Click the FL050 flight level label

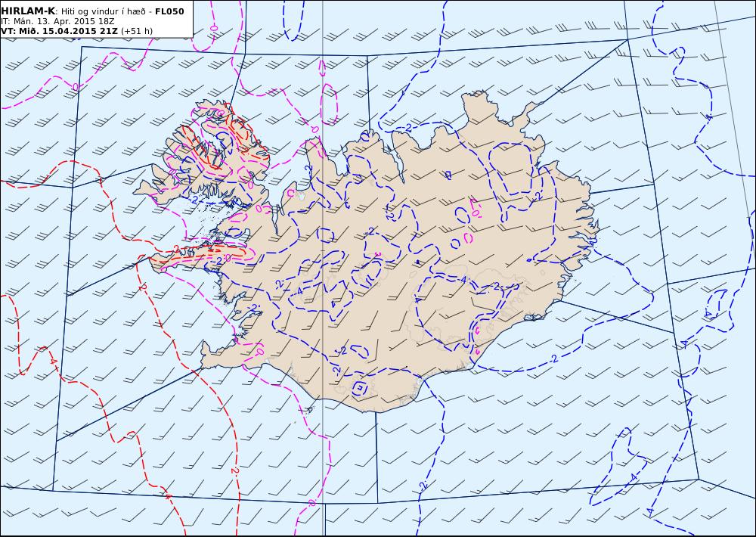169,11
